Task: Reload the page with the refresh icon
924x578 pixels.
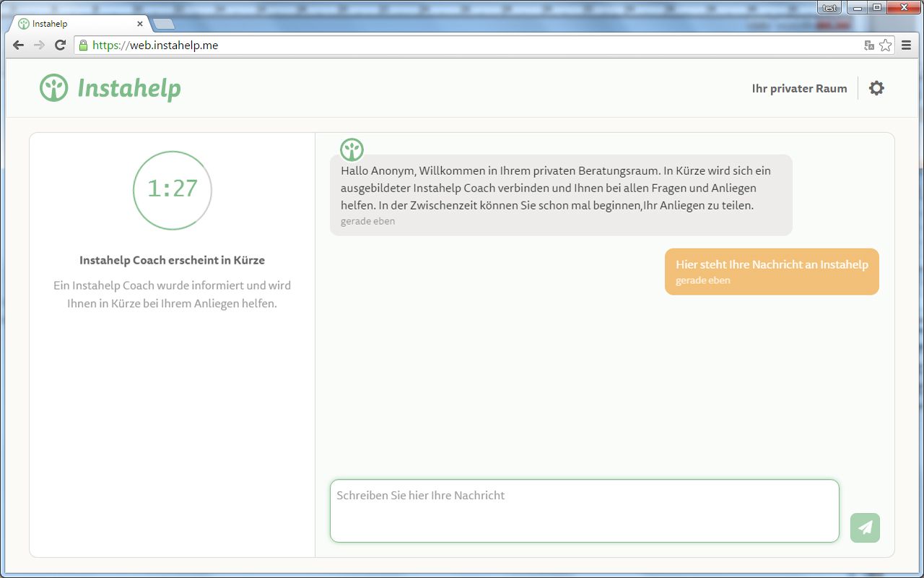Action: click(x=61, y=45)
